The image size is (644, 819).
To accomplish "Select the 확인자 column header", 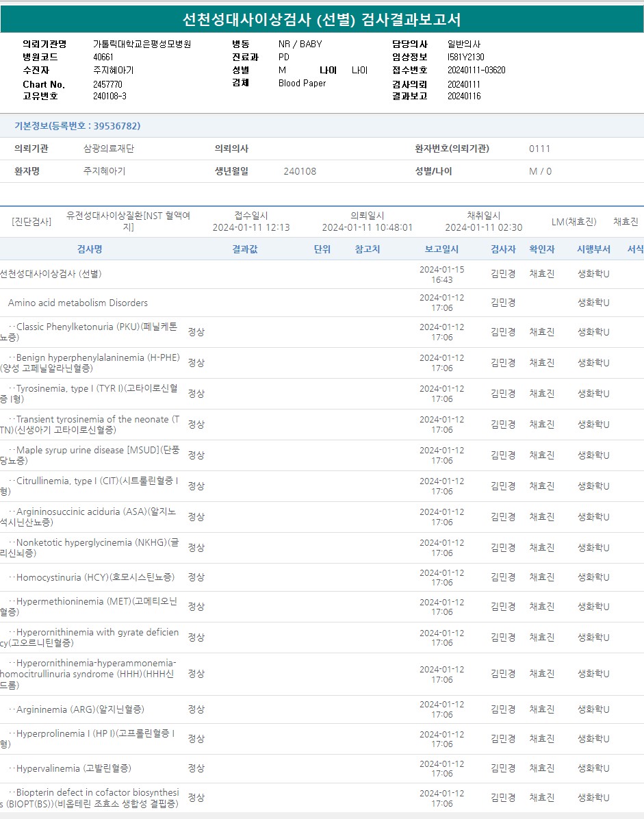I will point(542,249).
